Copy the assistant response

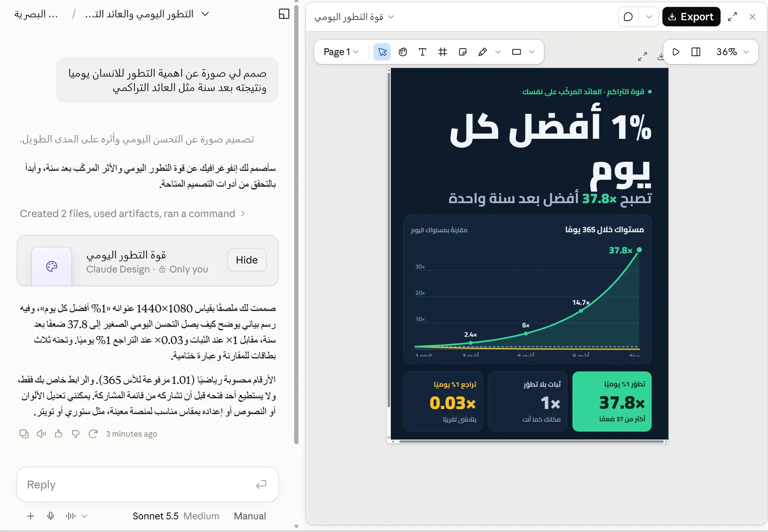(x=24, y=434)
